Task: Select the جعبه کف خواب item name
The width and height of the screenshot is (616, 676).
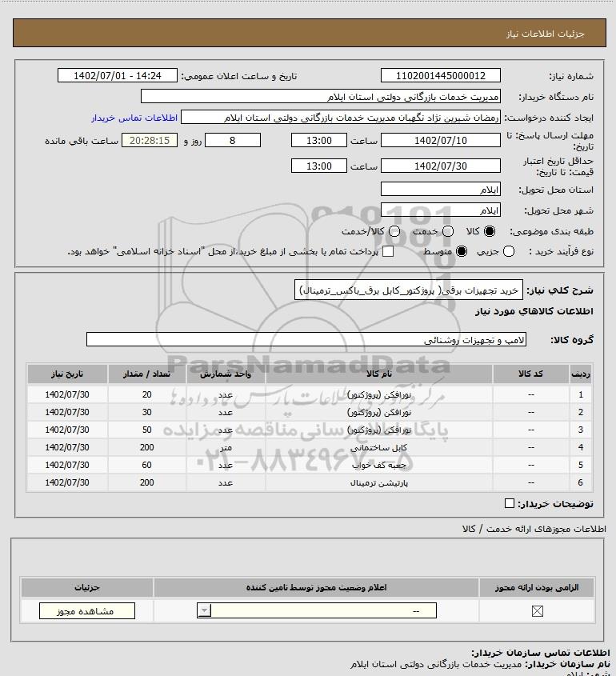Action: click(x=379, y=465)
